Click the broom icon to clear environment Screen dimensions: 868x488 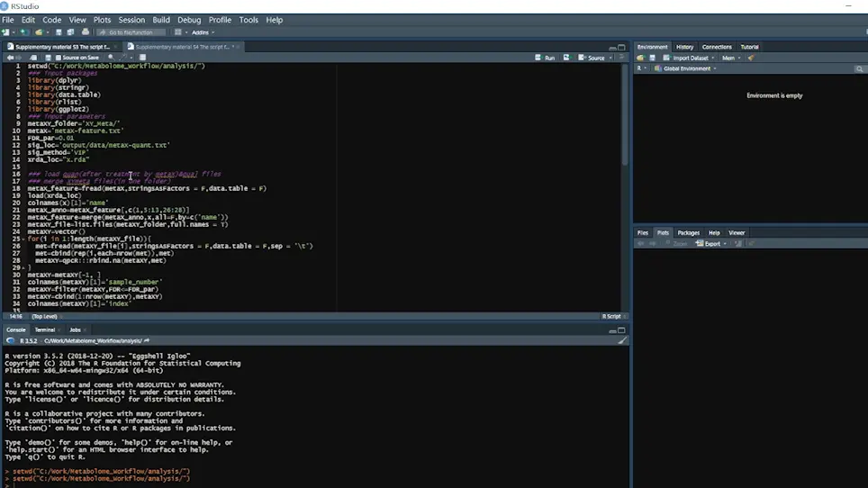[751, 58]
